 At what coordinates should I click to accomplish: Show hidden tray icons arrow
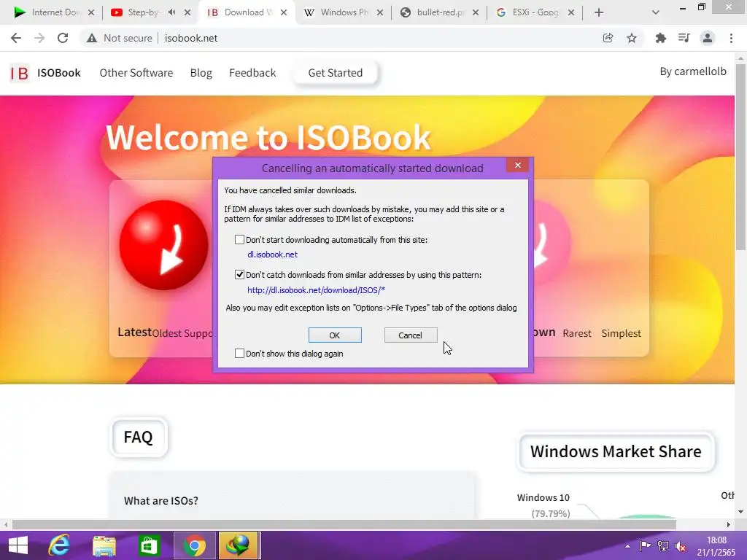tap(627, 546)
